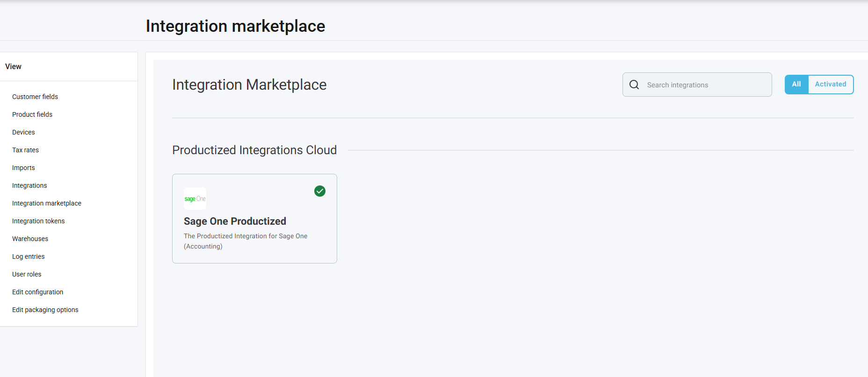Open Customer fields in sidebar
868x377 pixels.
point(35,97)
